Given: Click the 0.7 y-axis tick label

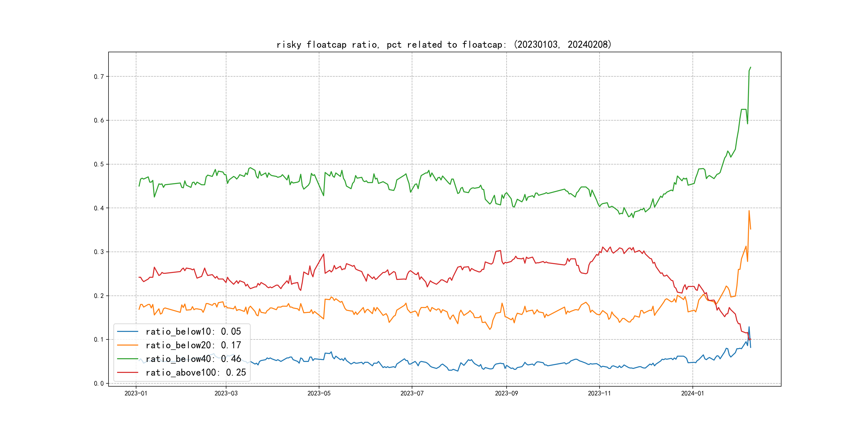Looking at the screenshot, I should click(x=99, y=77).
